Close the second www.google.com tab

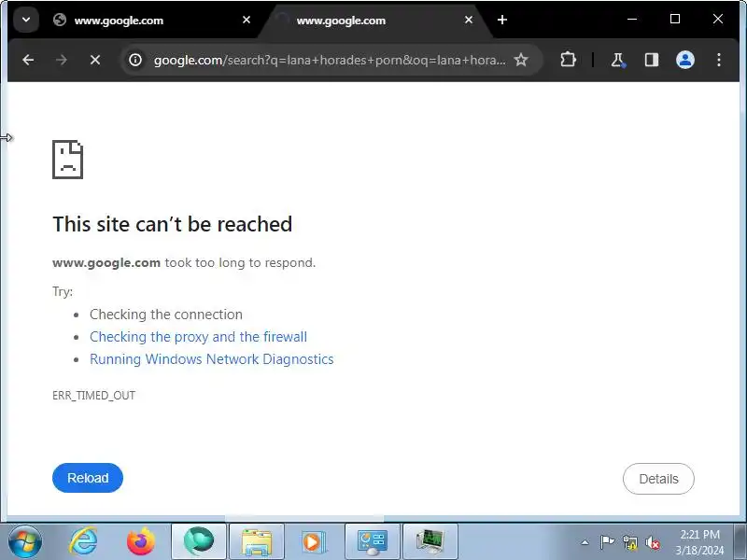[x=469, y=20]
